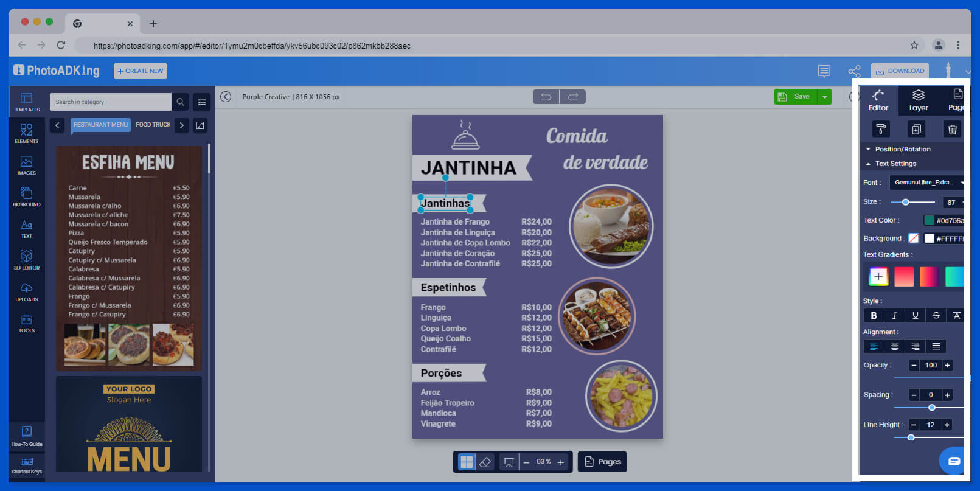Click the template search magnifier icon
The width and height of the screenshot is (980, 491).
(x=181, y=102)
